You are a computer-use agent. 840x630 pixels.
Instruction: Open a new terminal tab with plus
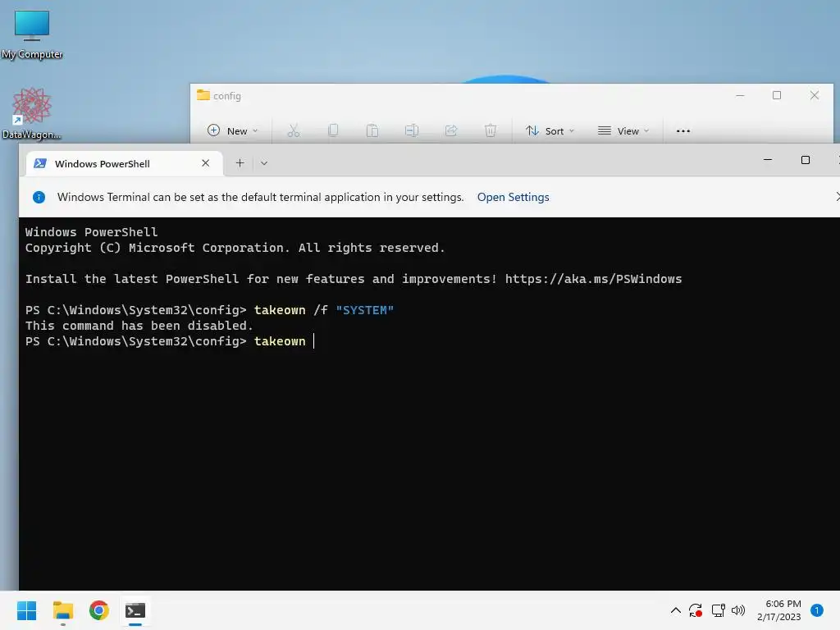click(x=240, y=163)
